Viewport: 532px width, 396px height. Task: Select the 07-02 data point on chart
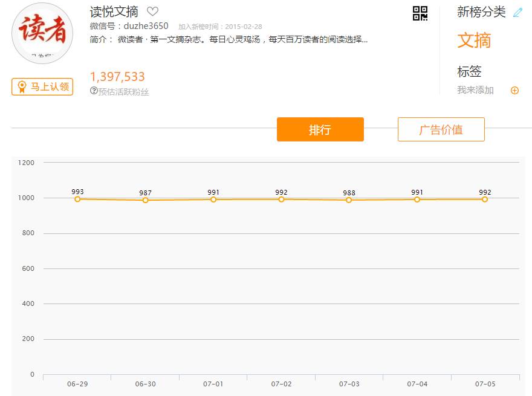281,199
